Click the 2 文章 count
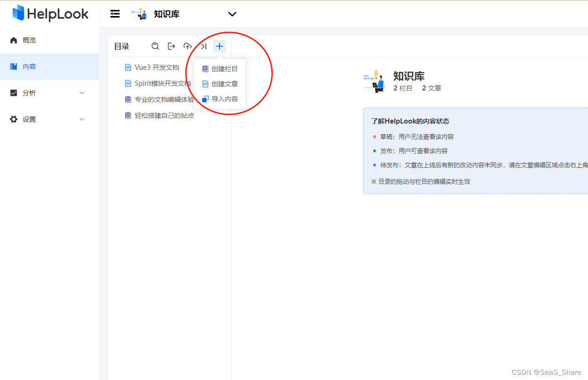 pyautogui.click(x=432, y=88)
